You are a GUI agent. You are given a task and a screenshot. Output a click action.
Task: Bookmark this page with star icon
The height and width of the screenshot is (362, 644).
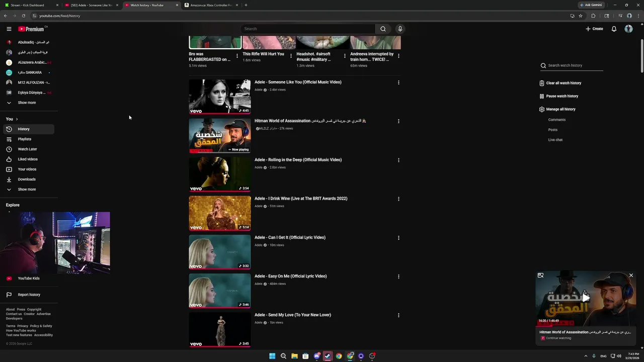click(x=581, y=16)
